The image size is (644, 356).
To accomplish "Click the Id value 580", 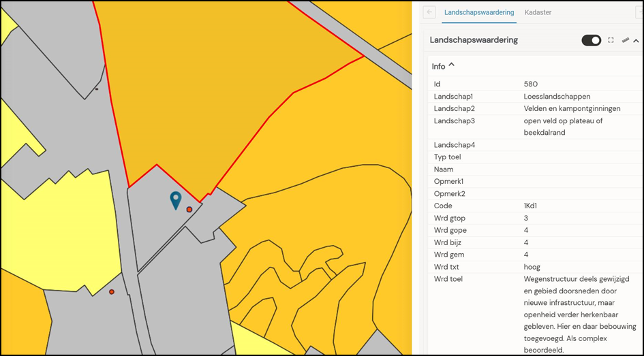I will 531,84.
